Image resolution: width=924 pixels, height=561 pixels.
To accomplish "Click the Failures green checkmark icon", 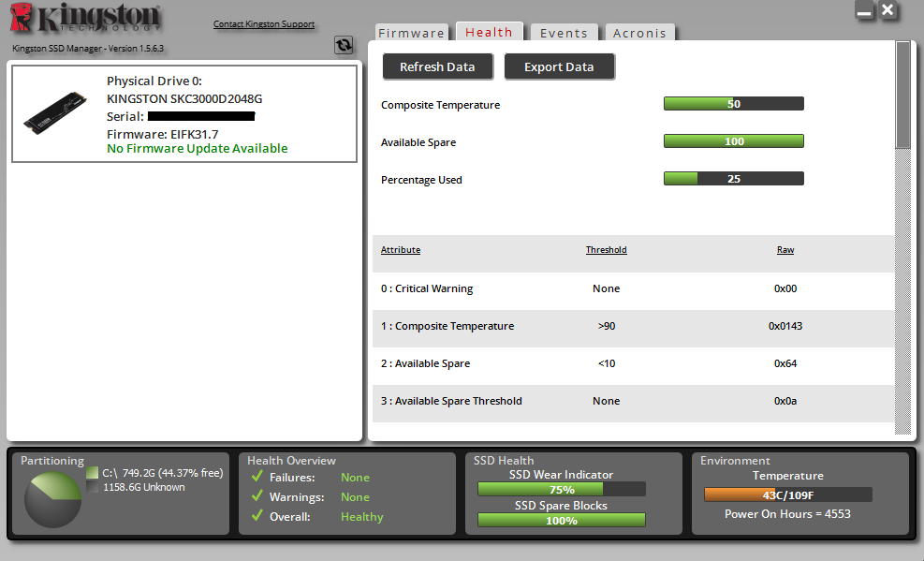I will click(257, 476).
